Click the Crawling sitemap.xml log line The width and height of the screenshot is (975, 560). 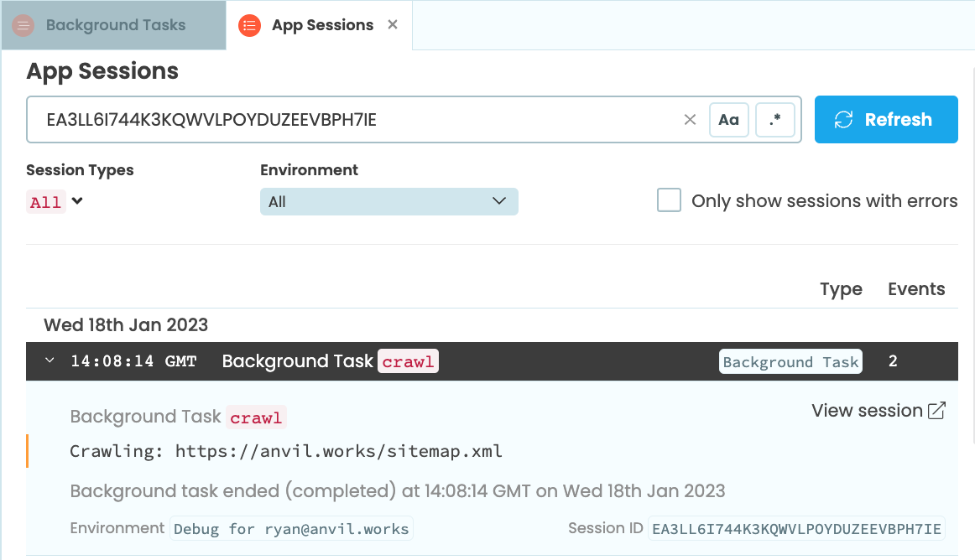(286, 451)
